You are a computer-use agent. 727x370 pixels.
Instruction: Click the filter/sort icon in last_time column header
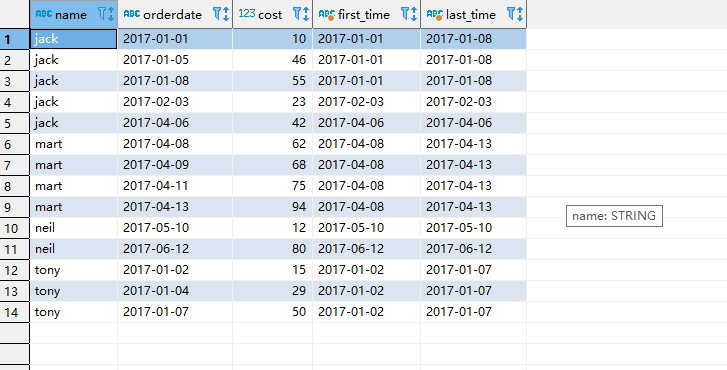(x=515, y=14)
